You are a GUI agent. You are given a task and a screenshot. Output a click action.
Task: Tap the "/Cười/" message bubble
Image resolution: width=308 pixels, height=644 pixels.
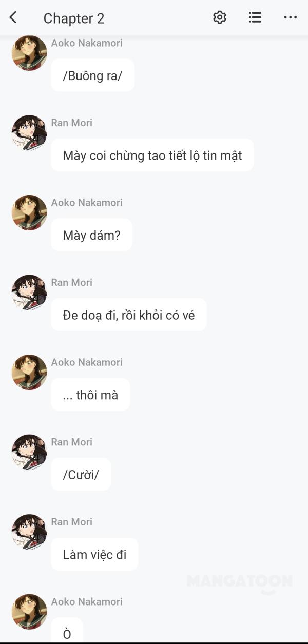tap(81, 475)
